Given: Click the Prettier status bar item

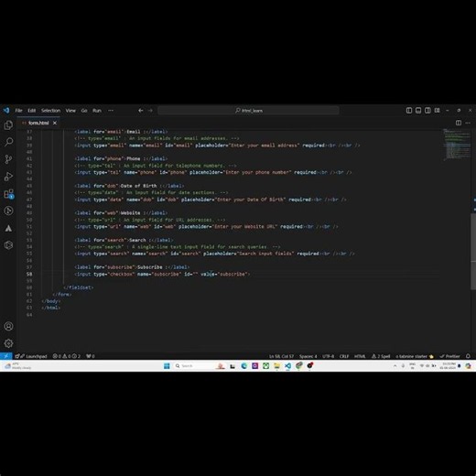Looking at the screenshot, I should (449, 356).
